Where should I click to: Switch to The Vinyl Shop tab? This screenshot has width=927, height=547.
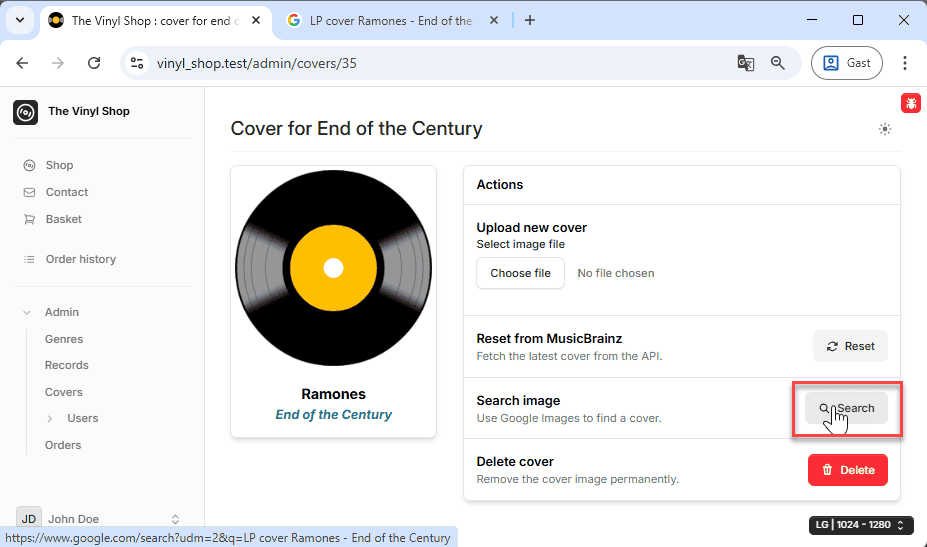tap(155, 21)
